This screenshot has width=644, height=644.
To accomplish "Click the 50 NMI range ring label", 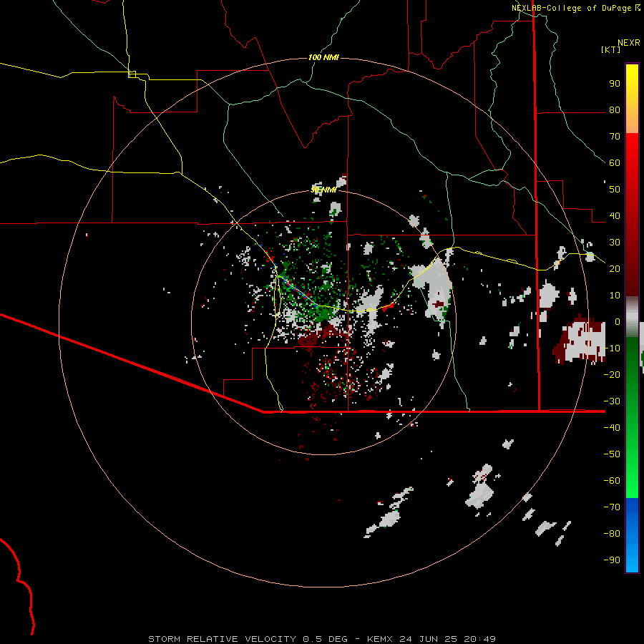I will click(323, 190).
